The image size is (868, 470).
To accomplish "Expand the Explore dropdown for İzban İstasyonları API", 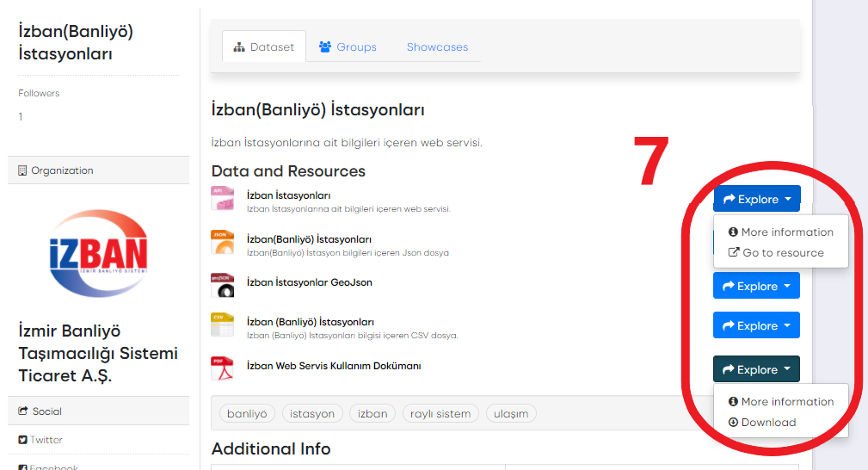I will point(756,199).
